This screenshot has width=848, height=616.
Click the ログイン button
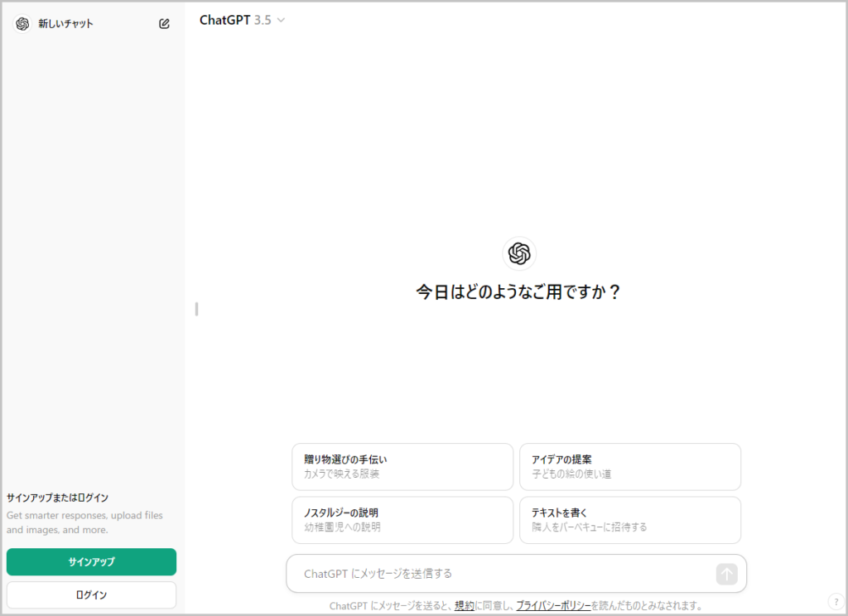tap(91, 595)
